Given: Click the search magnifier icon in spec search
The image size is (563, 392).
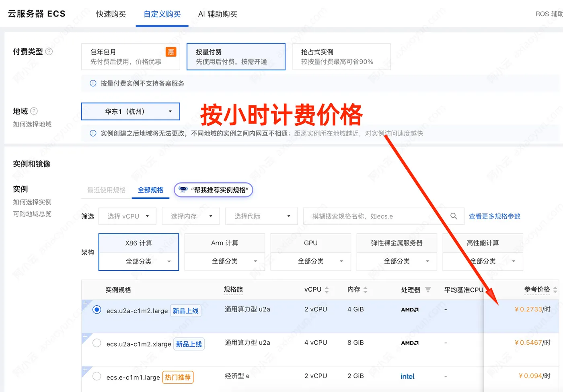Looking at the screenshot, I should coord(454,216).
